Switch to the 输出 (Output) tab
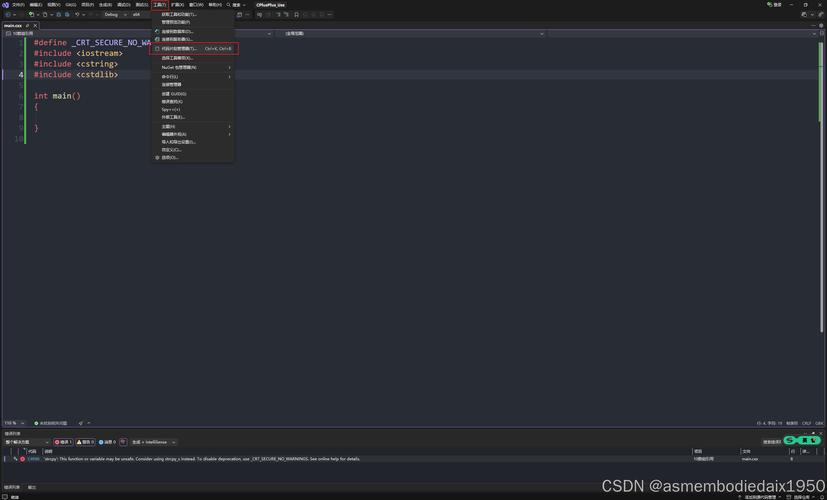Viewport: 827px width, 500px height. click(x=32, y=487)
